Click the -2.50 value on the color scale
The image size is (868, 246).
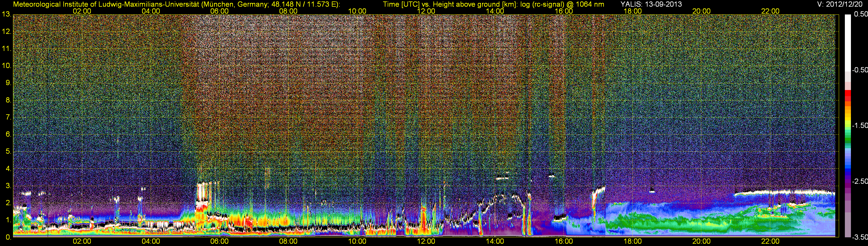pos(860,181)
